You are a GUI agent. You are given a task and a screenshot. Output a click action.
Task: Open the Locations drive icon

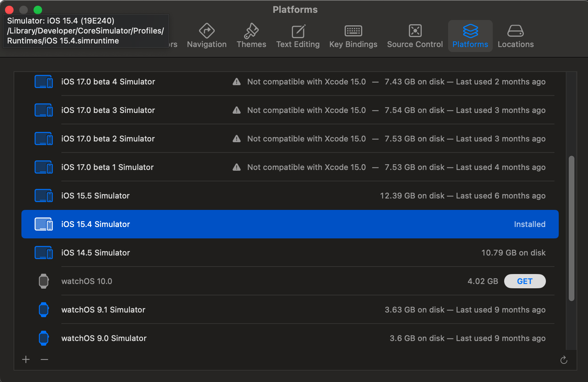[516, 31]
